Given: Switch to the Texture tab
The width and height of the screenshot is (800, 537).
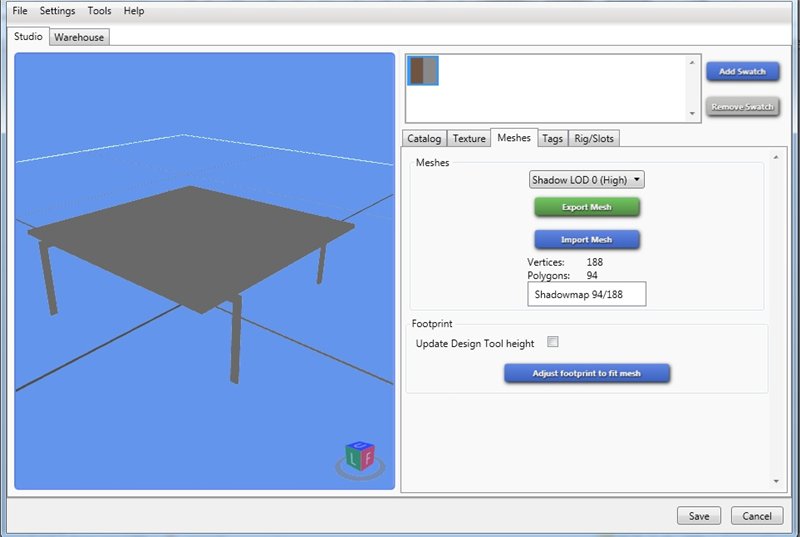Looking at the screenshot, I should click(x=469, y=139).
